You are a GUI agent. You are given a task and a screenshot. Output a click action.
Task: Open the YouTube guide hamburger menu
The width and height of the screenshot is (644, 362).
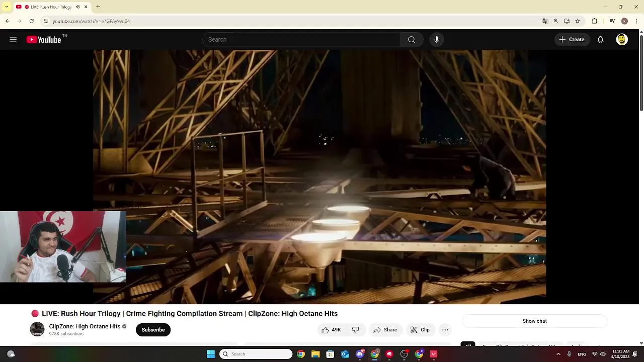point(13,40)
